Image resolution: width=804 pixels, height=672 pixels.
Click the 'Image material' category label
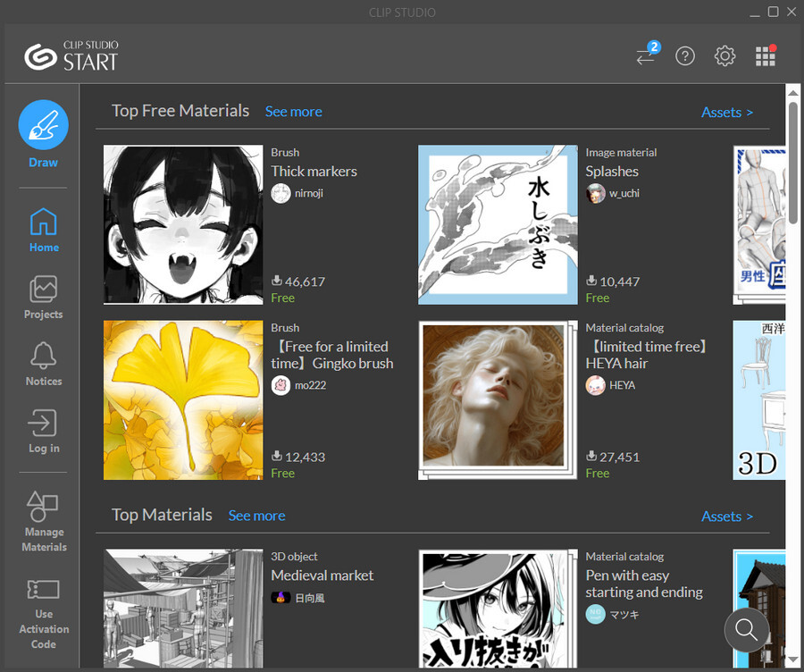pos(621,152)
